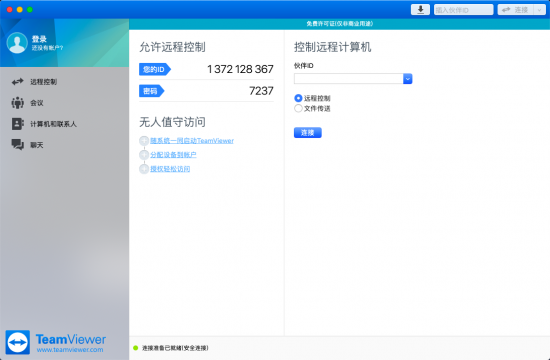
Task: Maximize the window with the green button
Action: point(30,9)
